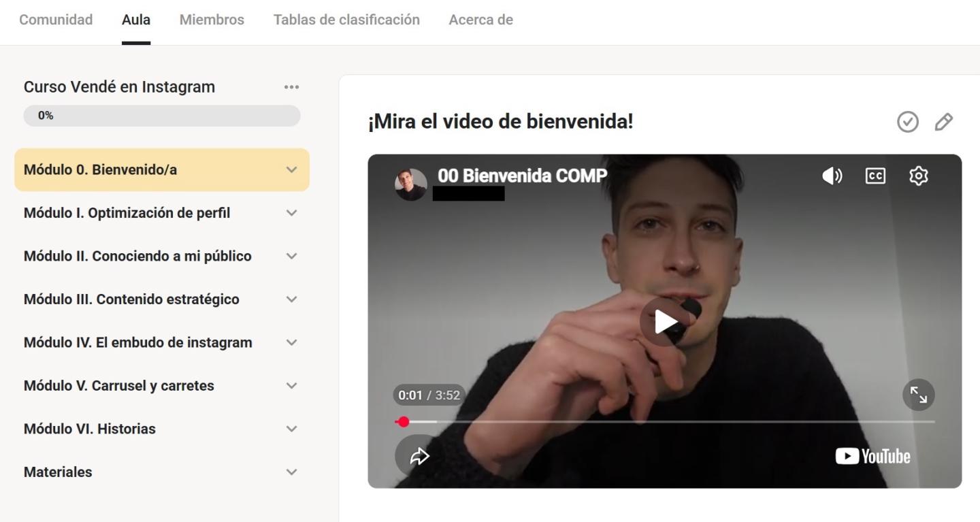Open the '00 Bienvenida COMP' video title
The height and width of the screenshot is (522, 980).
coord(522,176)
